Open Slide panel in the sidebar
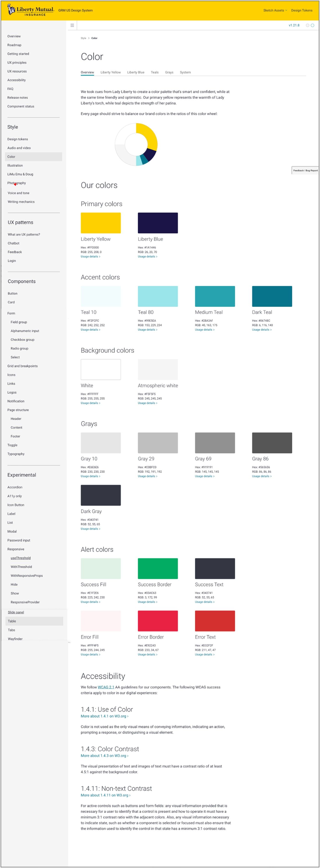 tap(16, 612)
